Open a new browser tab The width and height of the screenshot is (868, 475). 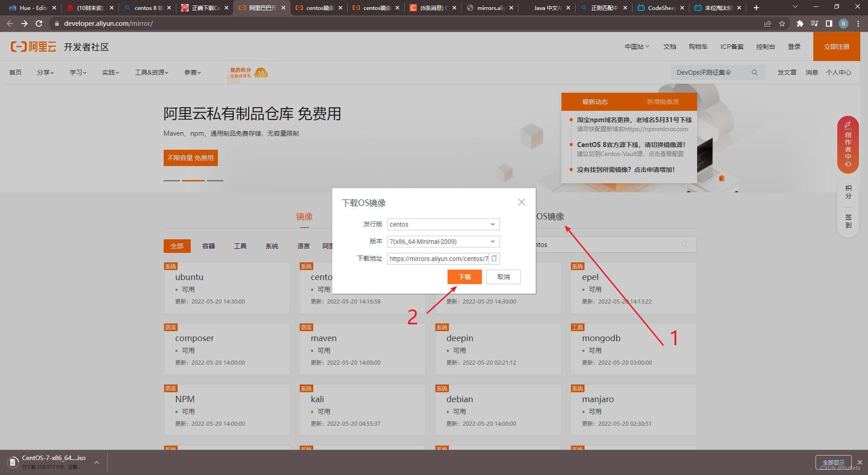756,8
